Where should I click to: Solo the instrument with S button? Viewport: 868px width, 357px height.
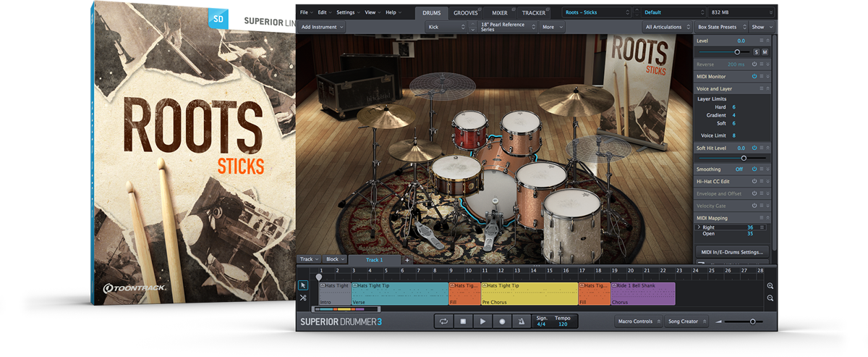coord(757,52)
